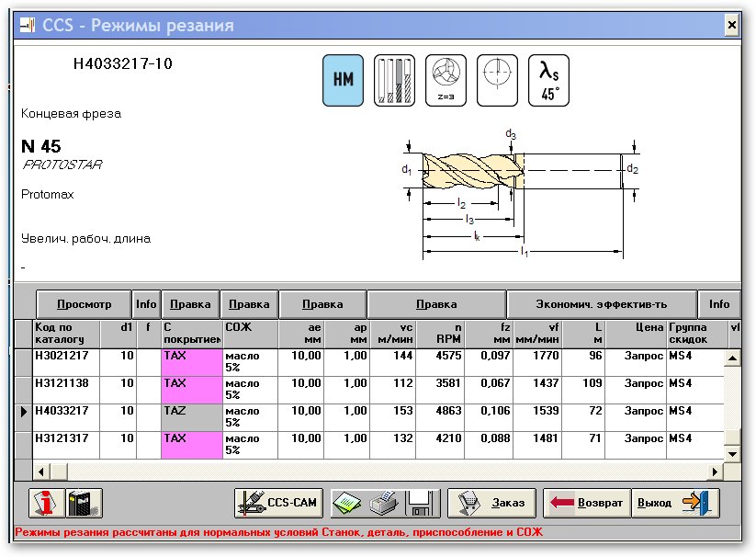The image size is (756, 557).
Task: Click the green sheets export icon
Action: pyautogui.click(x=347, y=503)
